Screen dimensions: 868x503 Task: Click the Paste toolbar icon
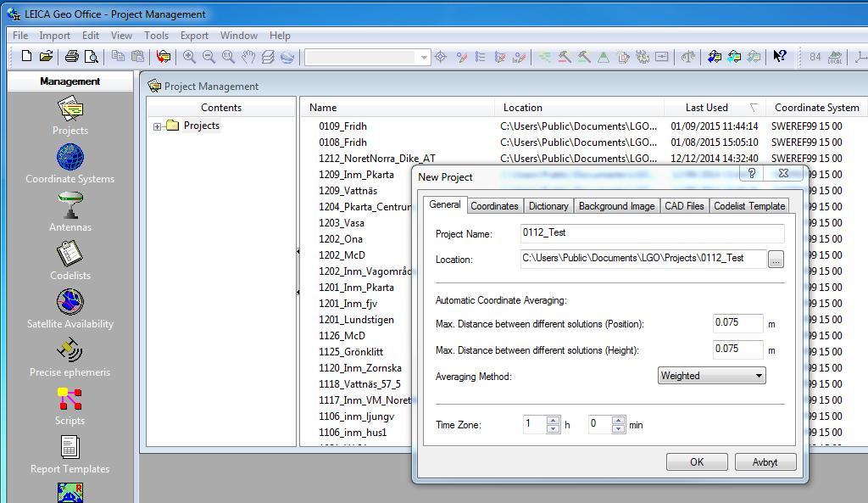(138, 56)
